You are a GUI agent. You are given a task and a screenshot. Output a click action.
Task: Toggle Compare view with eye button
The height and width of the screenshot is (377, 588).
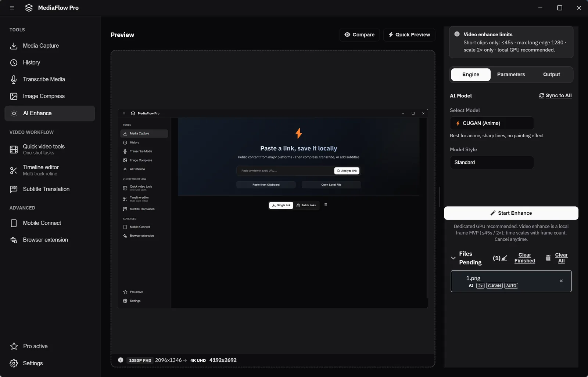click(x=359, y=35)
